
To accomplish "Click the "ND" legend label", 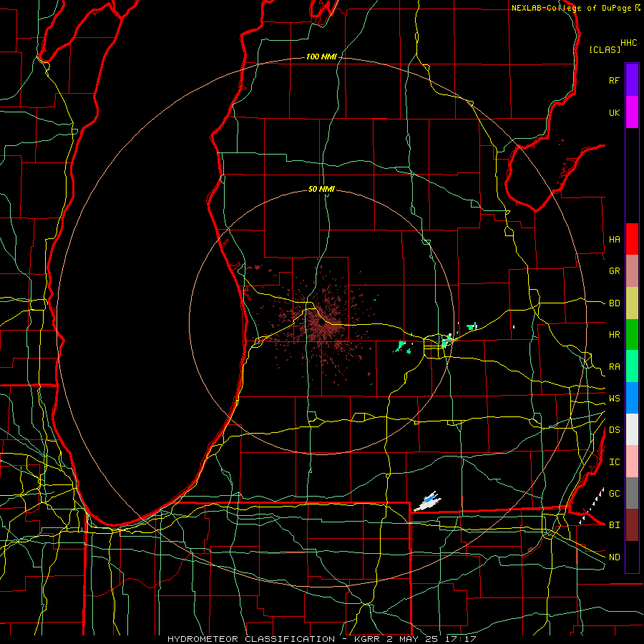I will (x=614, y=557).
